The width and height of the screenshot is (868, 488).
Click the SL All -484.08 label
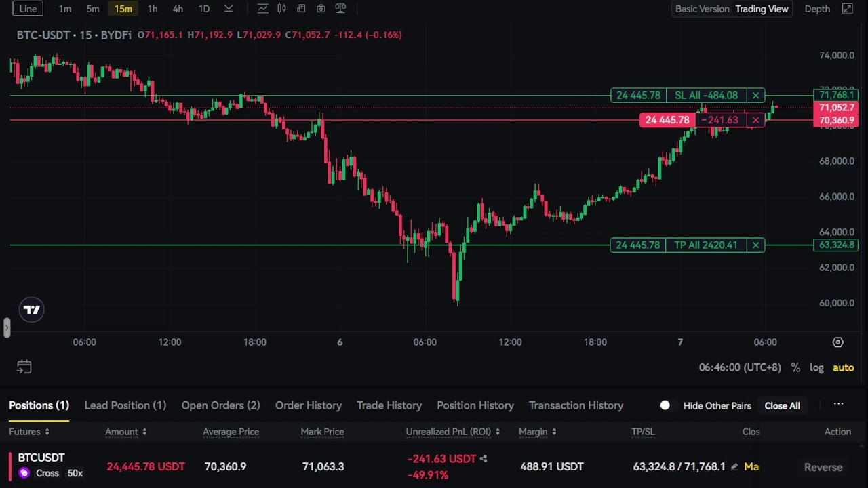click(x=706, y=96)
